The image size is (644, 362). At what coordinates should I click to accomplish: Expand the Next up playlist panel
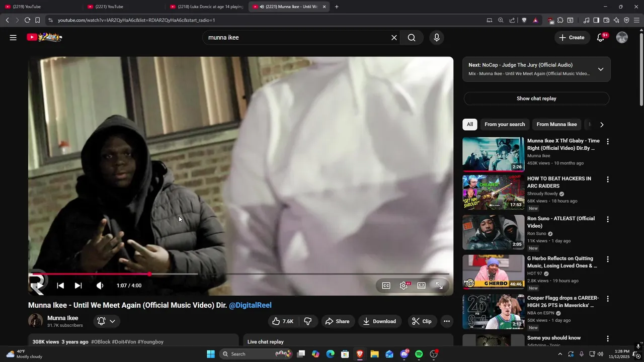(x=600, y=69)
